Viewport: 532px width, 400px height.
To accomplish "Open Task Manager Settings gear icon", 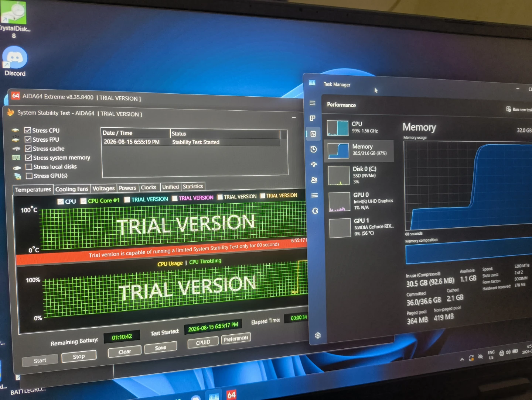I will tap(318, 335).
